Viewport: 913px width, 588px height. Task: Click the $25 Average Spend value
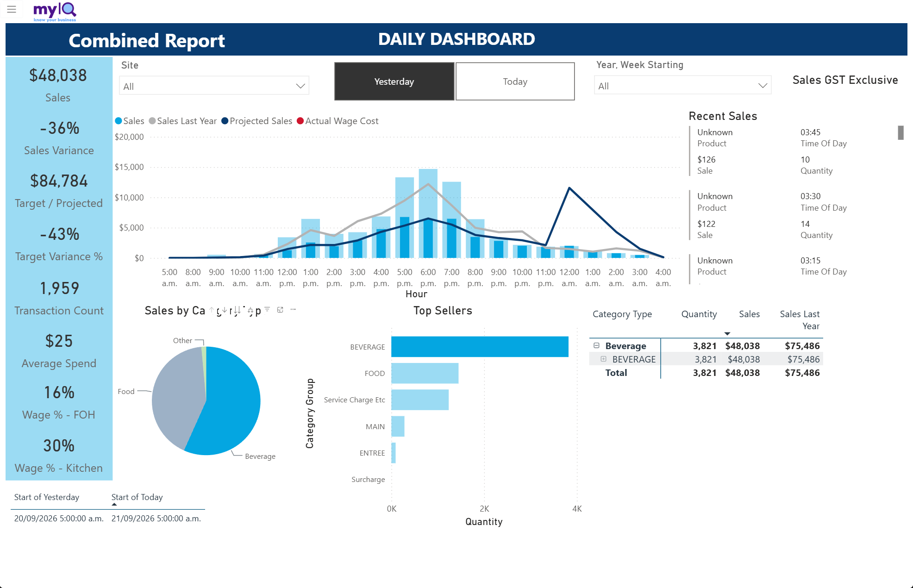59,341
